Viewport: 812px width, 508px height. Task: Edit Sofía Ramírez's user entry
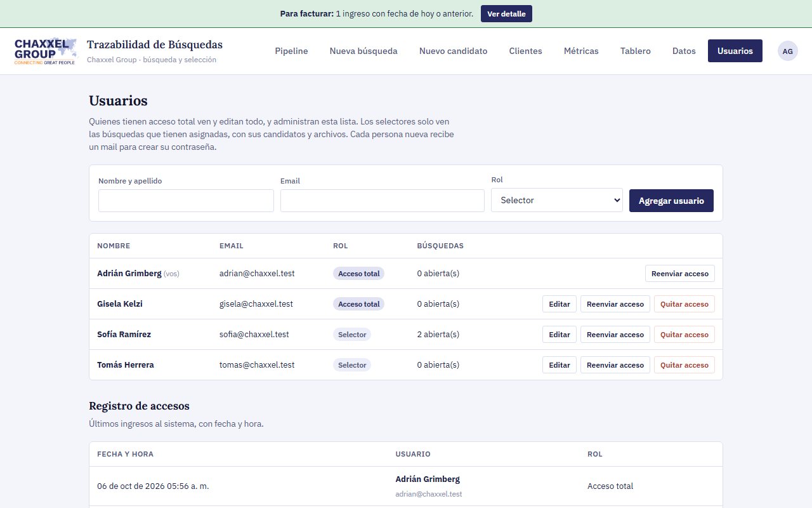[560, 335]
